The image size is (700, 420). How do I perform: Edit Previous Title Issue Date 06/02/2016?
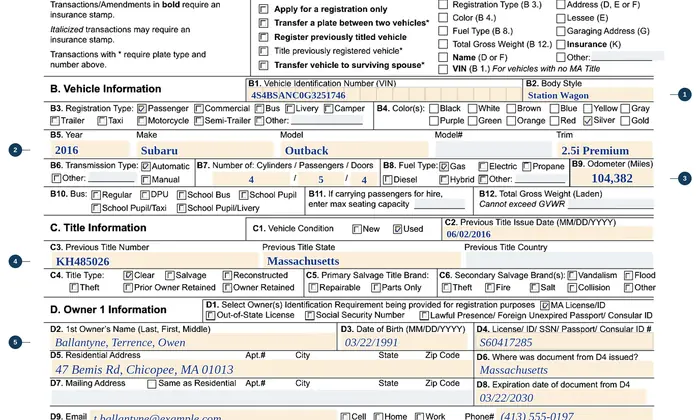[x=548, y=234]
